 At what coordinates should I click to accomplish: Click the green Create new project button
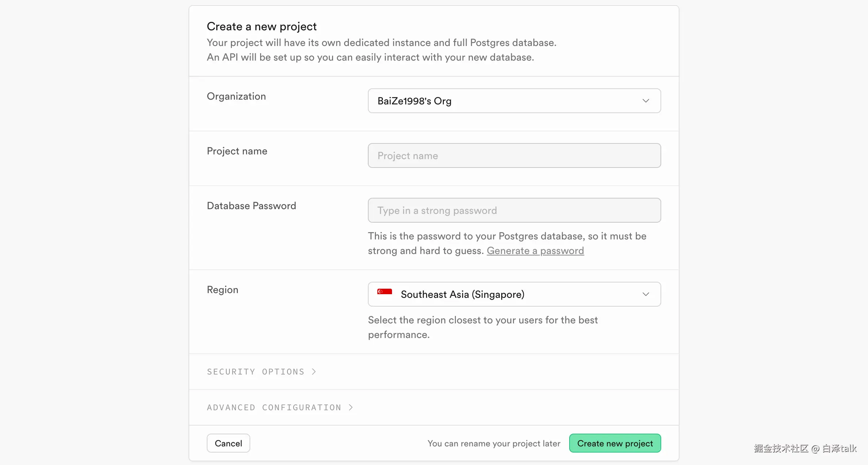[x=614, y=443]
